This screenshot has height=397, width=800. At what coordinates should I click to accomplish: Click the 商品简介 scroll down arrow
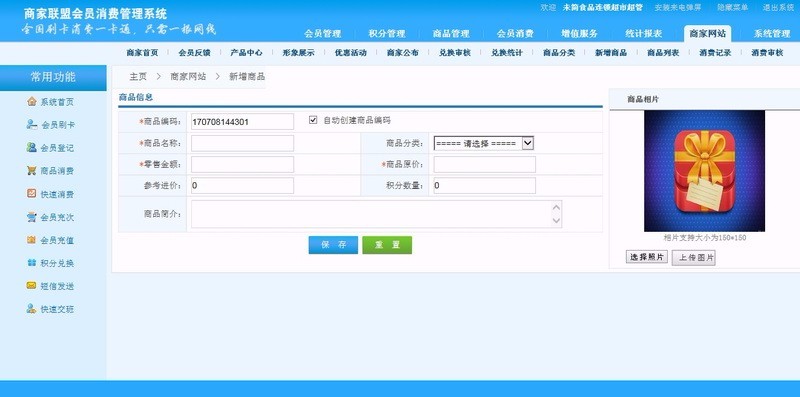pyautogui.click(x=557, y=221)
